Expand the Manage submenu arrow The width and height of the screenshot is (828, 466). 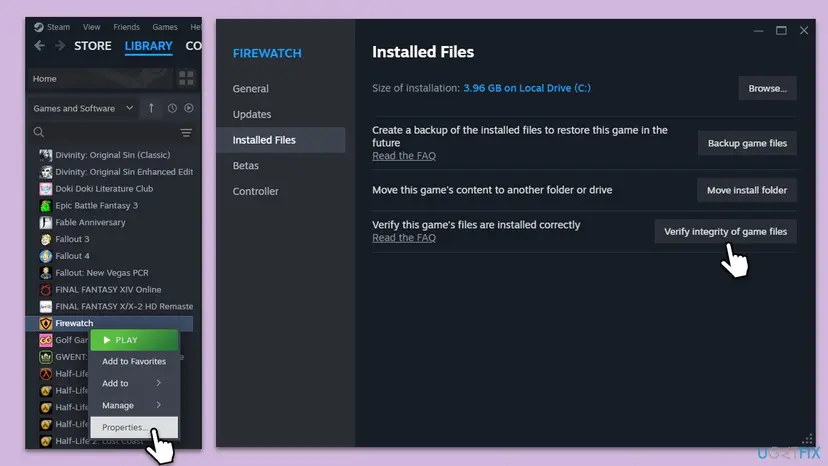click(158, 405)
